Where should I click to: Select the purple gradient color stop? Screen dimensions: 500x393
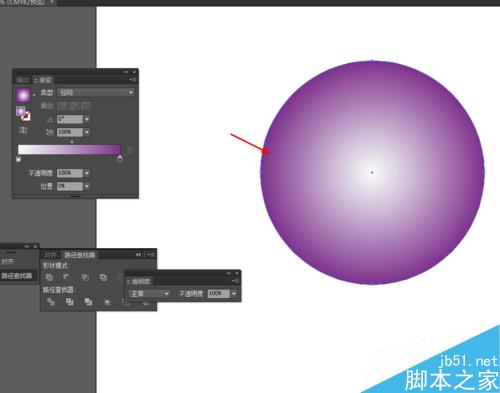tap(120, 158)
